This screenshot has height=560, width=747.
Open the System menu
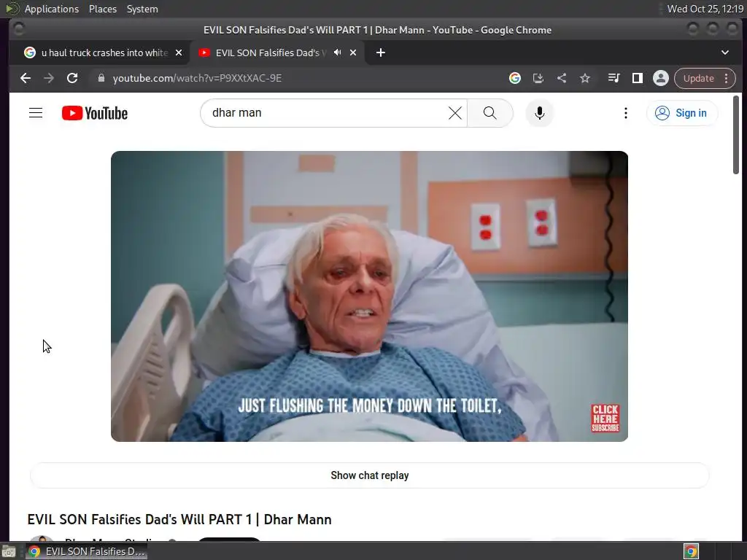[142, 9]
